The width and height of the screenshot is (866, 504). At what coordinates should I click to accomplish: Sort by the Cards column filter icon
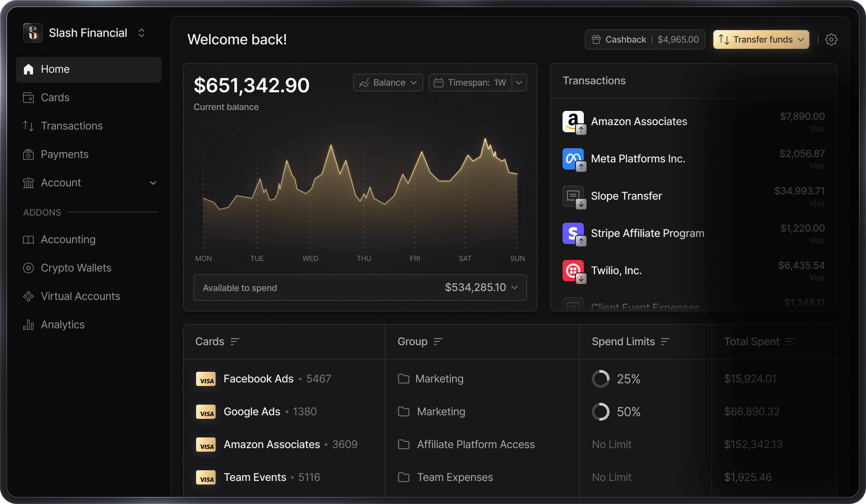coord(235,341)
